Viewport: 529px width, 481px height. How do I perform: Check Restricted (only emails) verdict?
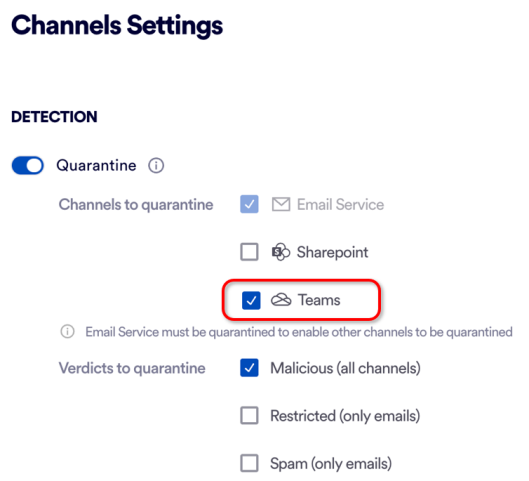pyautogui.click(x=249, y=415)
